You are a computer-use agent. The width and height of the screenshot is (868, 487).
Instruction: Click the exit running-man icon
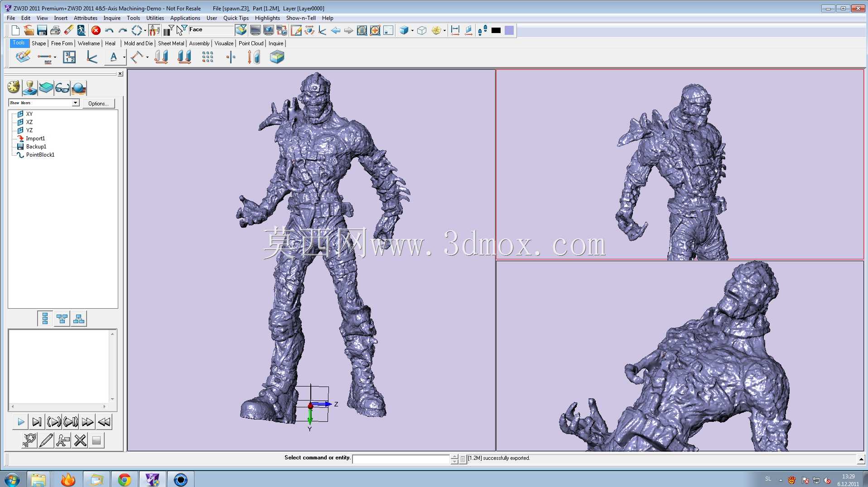click(82, 30)
